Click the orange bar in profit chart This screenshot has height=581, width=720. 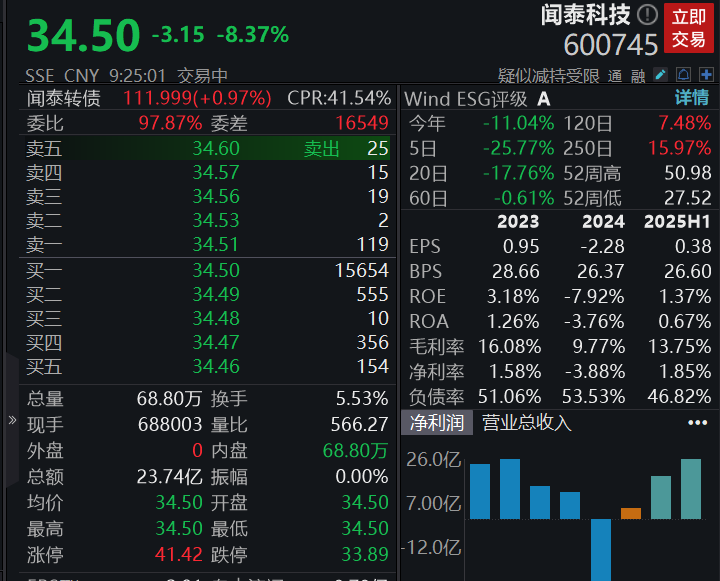[631, 513]
